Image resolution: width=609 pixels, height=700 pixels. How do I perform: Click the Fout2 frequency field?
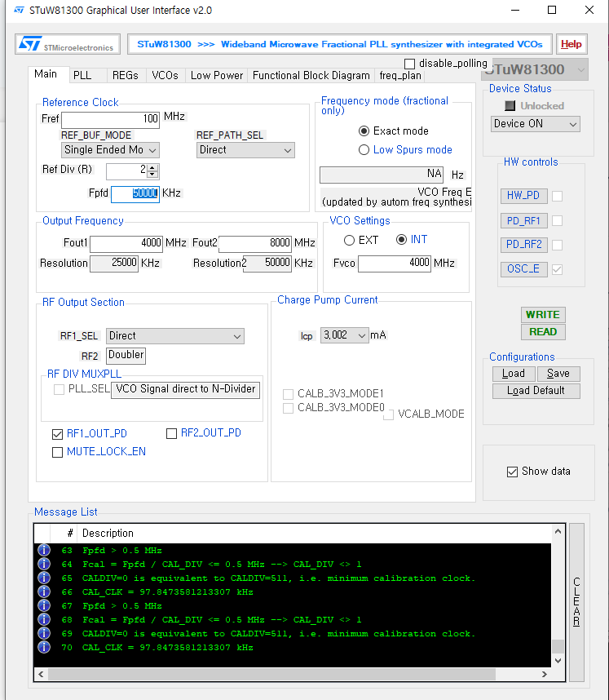pos(255,244)
